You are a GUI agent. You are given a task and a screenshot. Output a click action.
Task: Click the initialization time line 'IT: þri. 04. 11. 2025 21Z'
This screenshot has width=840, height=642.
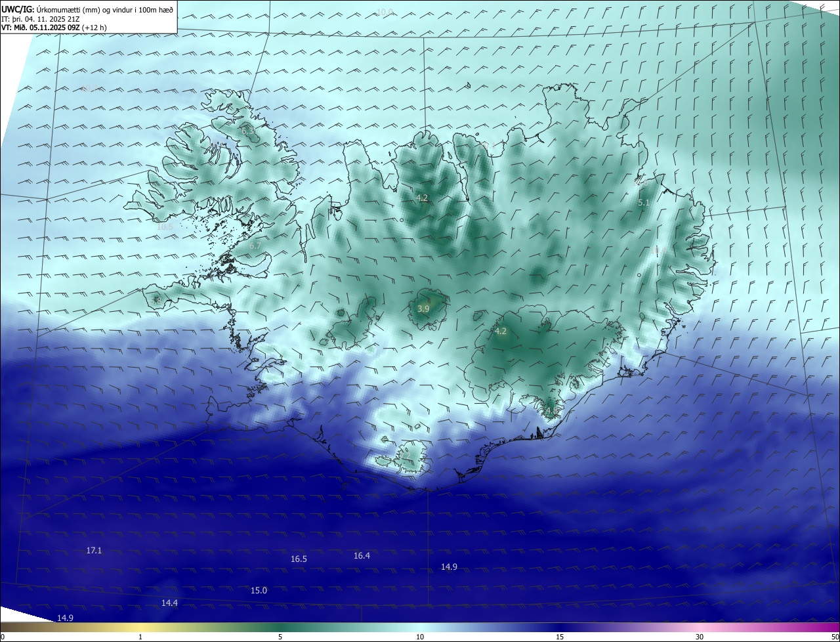pyautogui.click(x=40, y=19)
